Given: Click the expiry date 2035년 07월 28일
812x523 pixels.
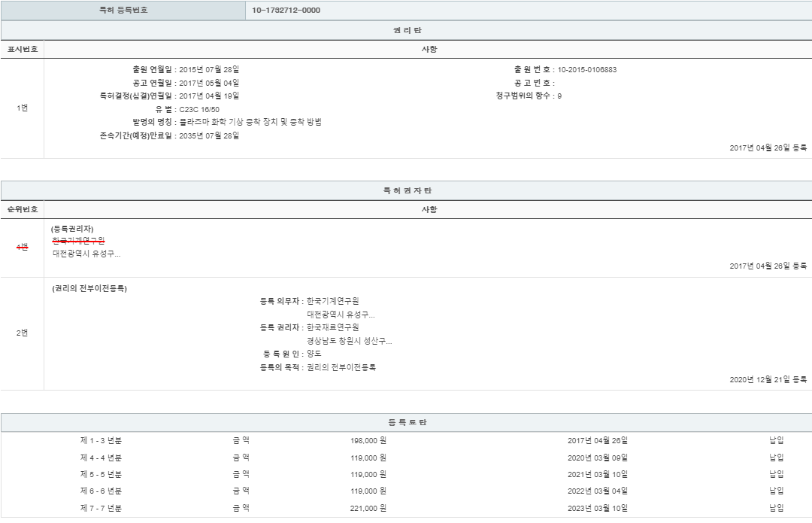Looking at the screenshot, I should (209, 135).
